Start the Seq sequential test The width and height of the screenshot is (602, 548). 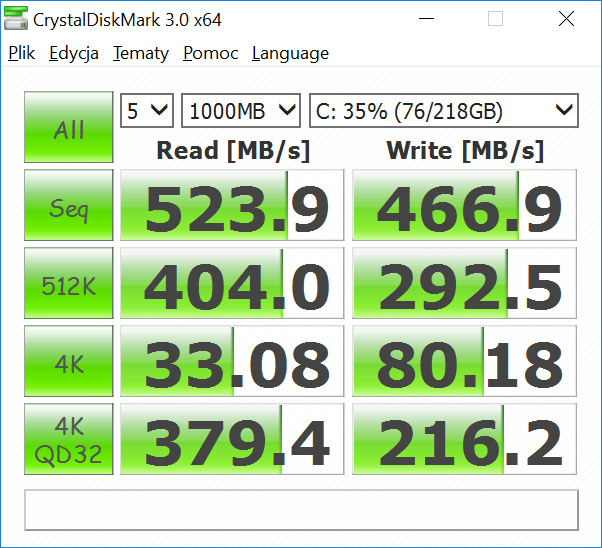(69, 205)
